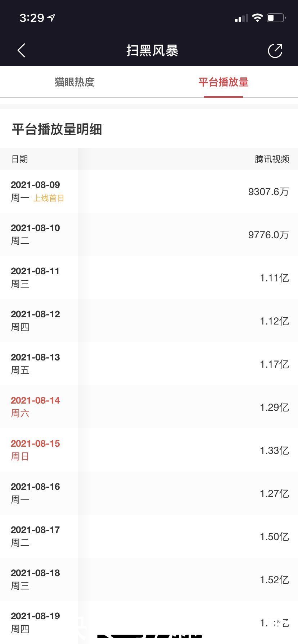Tap the cellular signal bars icon
Image resolution: width=298 pixels, height=644 pixels.
click(241, 18)
